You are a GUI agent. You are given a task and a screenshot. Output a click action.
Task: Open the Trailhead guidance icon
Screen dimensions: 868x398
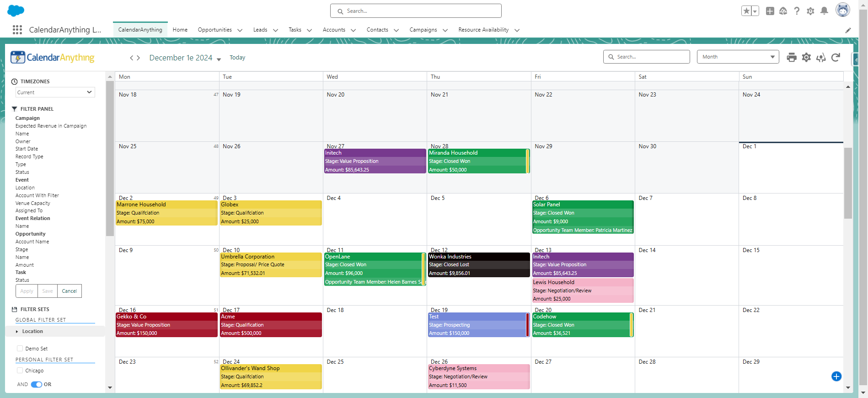783,11
